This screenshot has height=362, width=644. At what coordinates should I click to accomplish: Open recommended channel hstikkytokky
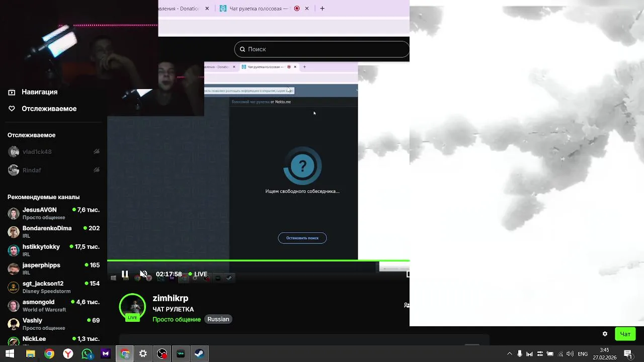[x=54, y=250]
